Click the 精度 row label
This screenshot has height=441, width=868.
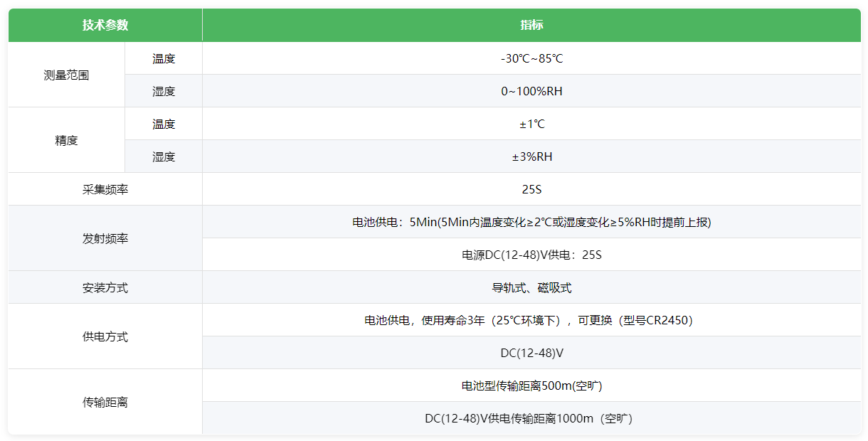[x=66, y=140]
